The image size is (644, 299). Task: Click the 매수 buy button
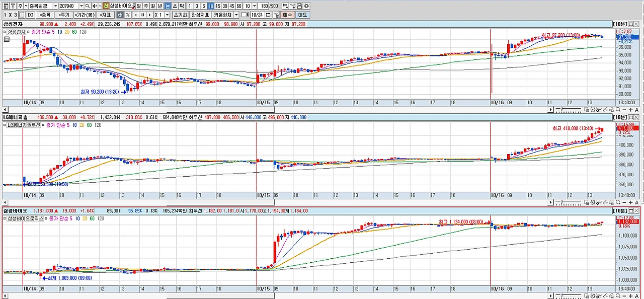tap(287, 15)
